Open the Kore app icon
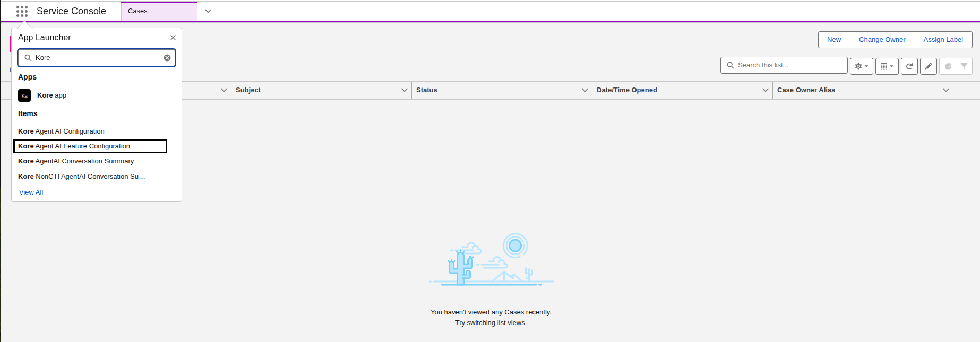The image size is (980, 342). [24, 95]
